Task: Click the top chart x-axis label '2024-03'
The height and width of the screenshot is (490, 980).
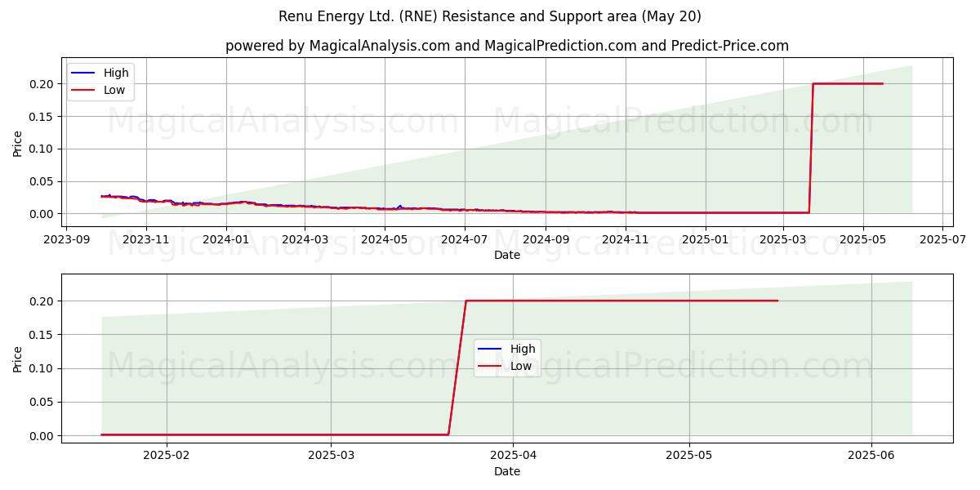Action: point(305,238)
